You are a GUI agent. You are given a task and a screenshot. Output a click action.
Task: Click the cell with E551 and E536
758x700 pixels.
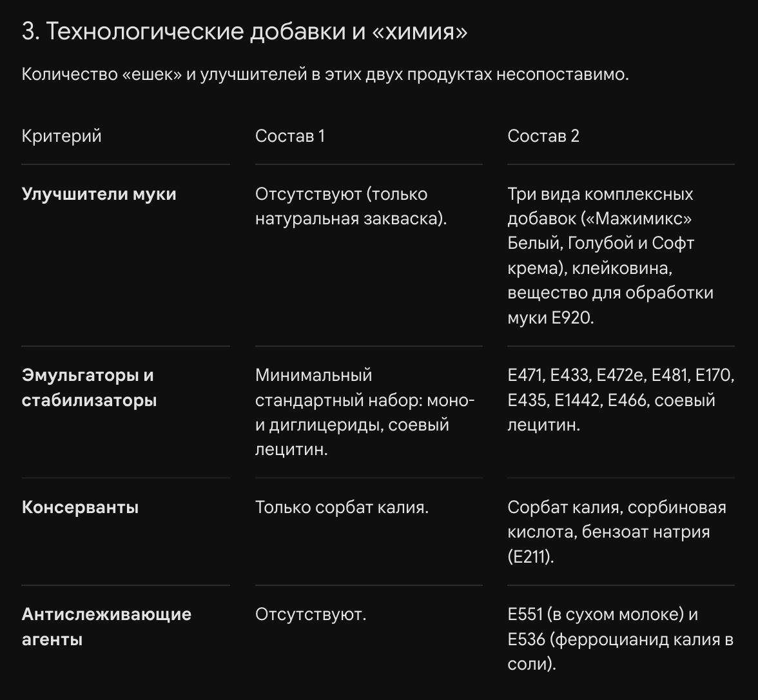click(621, 639)
